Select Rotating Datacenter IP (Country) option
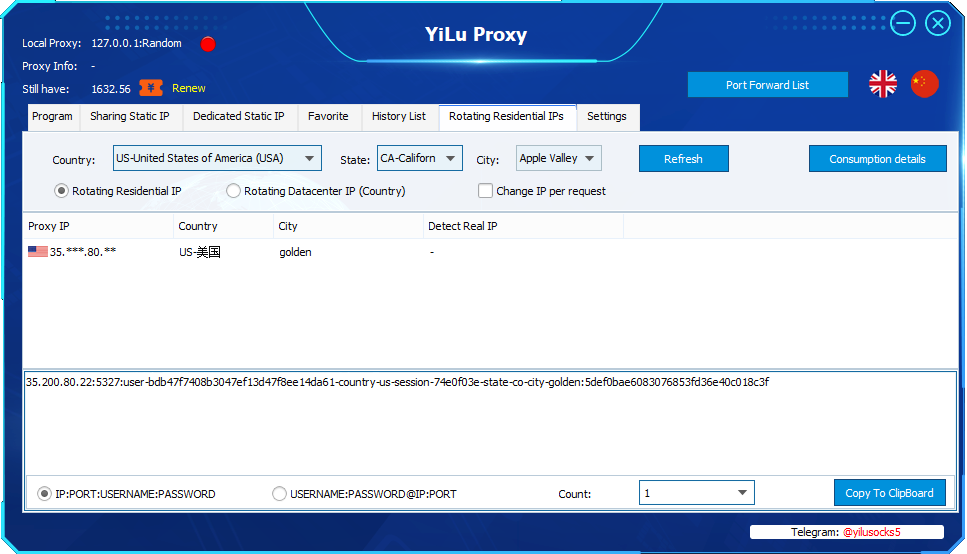Viewport: 967px width, 554px height. [234, 191]
